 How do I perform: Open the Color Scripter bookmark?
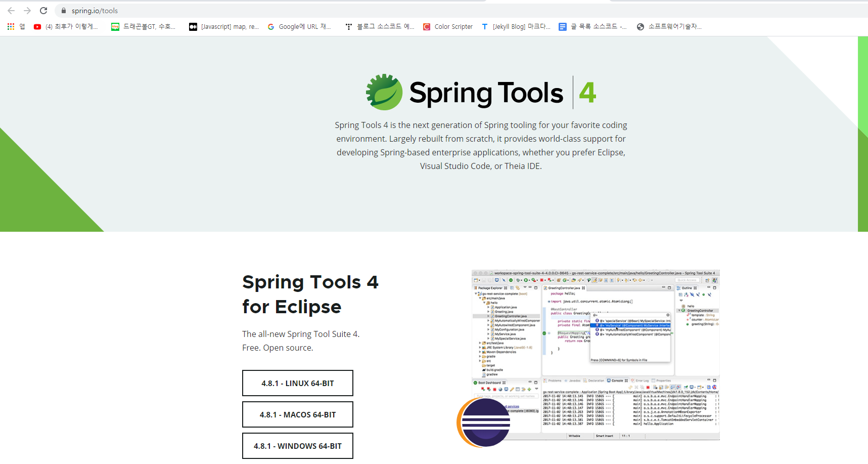448,27
